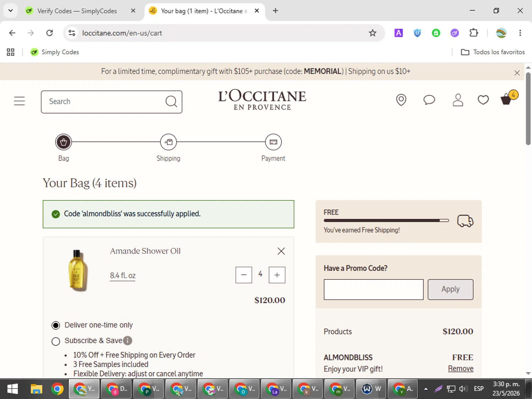The image size is (532, 399).
Task: Open the tab search dropdown arrow
Action: tap(11, 11)
